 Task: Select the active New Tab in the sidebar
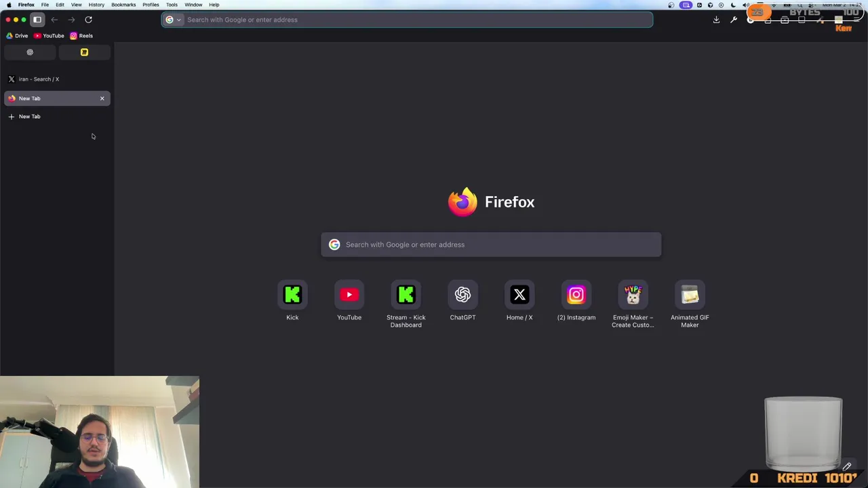[57, 98]
